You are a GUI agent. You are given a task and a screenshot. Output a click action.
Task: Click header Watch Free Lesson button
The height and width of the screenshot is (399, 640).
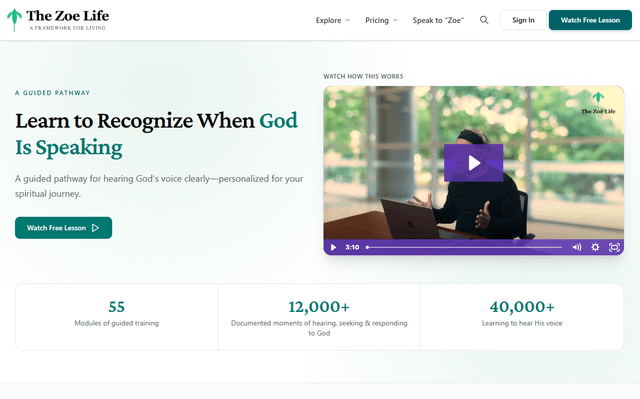click(590, 20)
